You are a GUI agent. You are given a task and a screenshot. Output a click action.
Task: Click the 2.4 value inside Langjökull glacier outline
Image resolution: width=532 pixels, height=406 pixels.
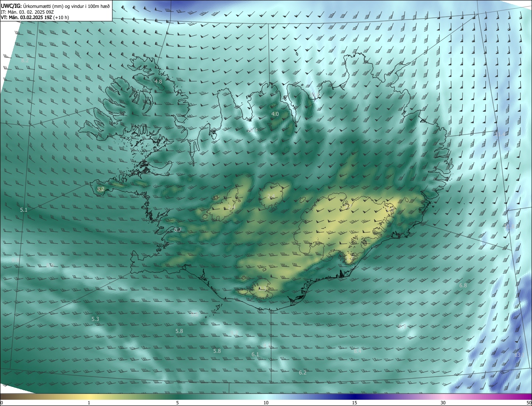click(231, 207)
